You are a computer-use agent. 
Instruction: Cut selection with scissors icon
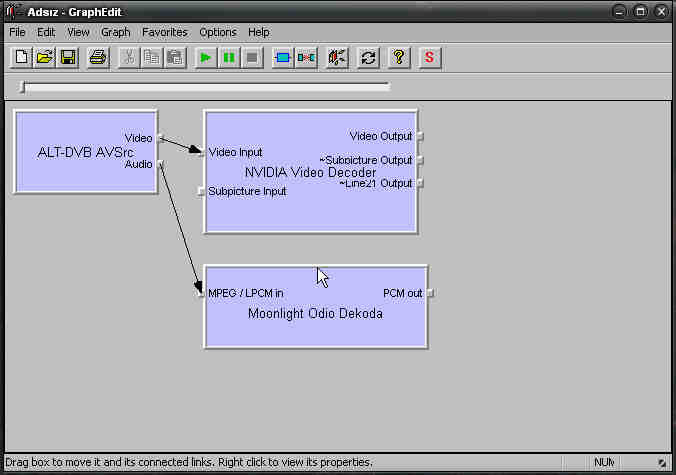tap(128, 57)
